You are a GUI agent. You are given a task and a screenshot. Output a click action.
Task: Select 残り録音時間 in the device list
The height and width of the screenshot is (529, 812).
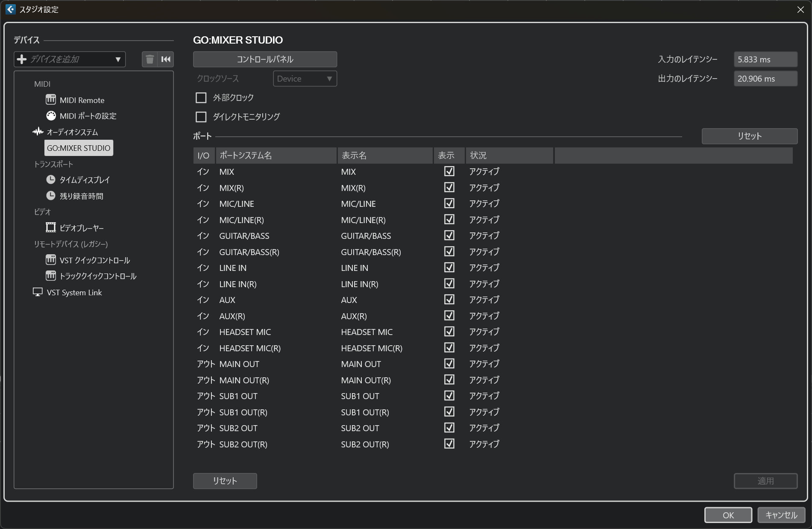(x=81, y=196)
